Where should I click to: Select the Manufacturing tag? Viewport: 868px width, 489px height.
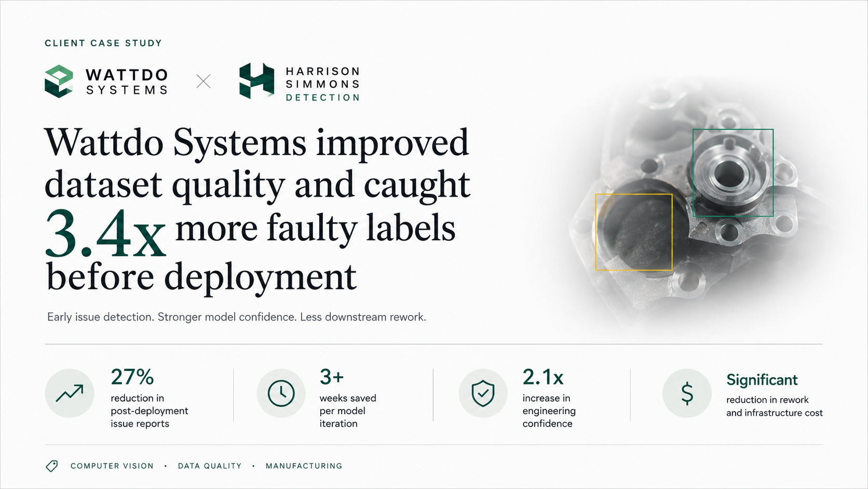[304, 466]
